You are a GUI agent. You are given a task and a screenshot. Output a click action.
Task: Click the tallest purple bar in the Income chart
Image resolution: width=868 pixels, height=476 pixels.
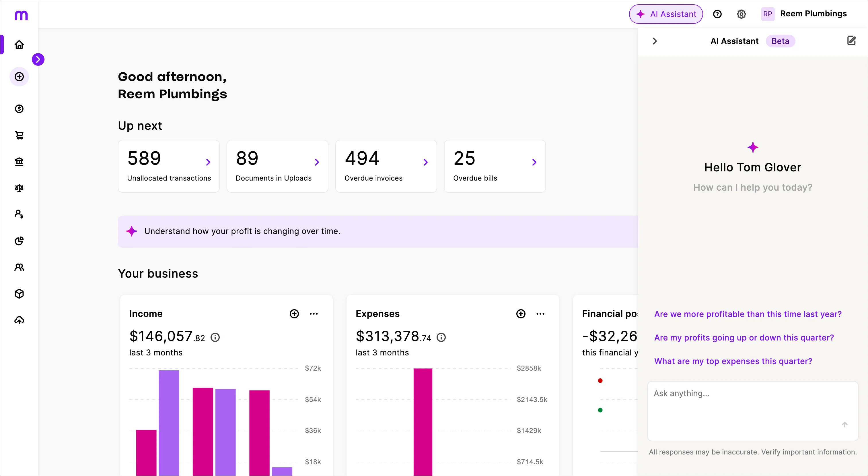(168, 423)
